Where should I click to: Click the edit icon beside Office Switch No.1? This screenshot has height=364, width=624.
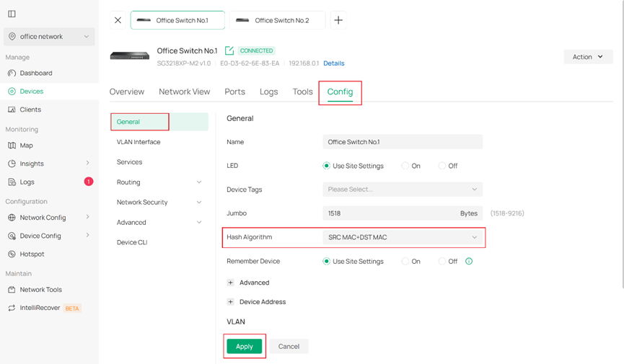pyautogui.click(x=229, y=50)
